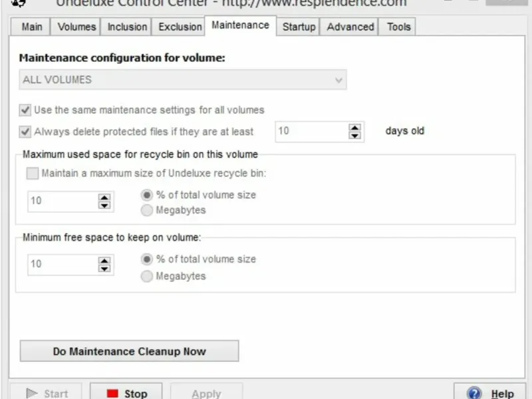532x399 pixels.
Task: Decrease days old value with down arrow
Action: coord(355,135)
